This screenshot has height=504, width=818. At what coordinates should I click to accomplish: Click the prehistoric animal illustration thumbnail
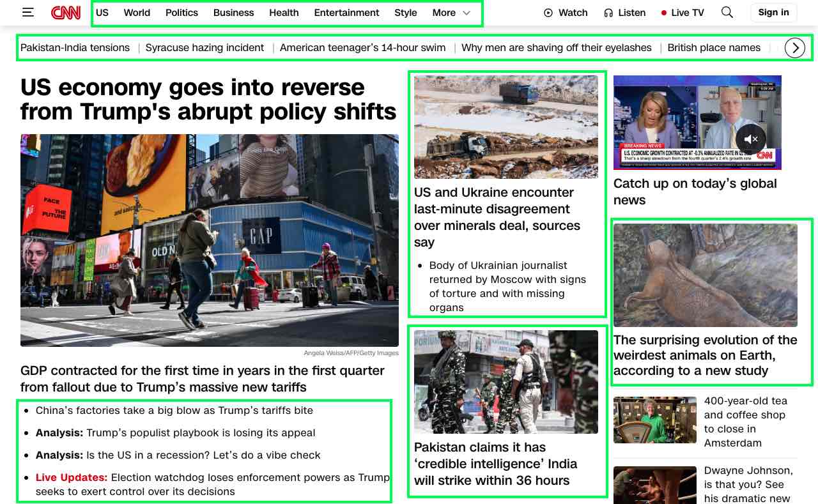(x=706, y=275)
